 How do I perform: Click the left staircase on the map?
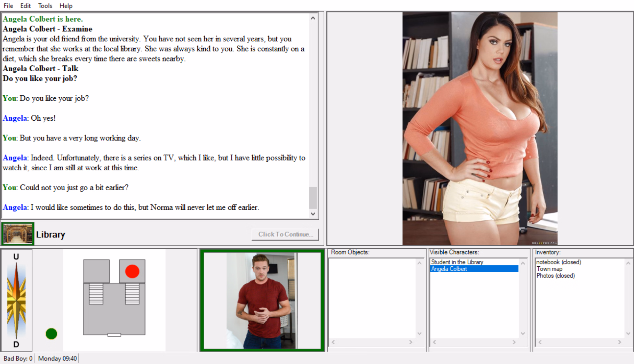96,294
